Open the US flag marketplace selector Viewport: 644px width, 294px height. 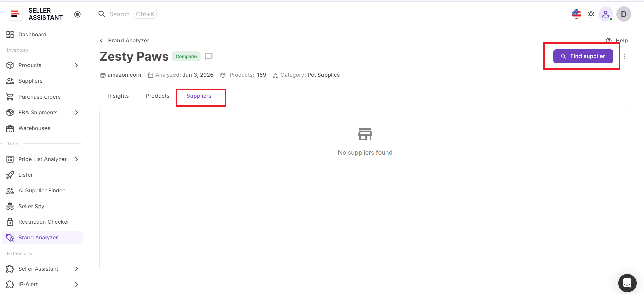[x=576, y=14]
